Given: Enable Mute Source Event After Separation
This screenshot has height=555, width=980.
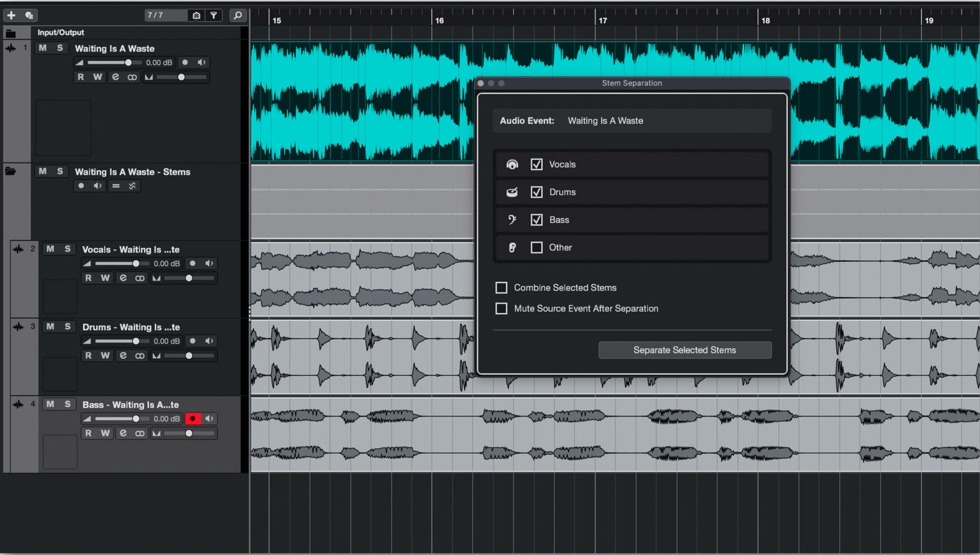Looking at the screenshot, I should pos(501,308).
